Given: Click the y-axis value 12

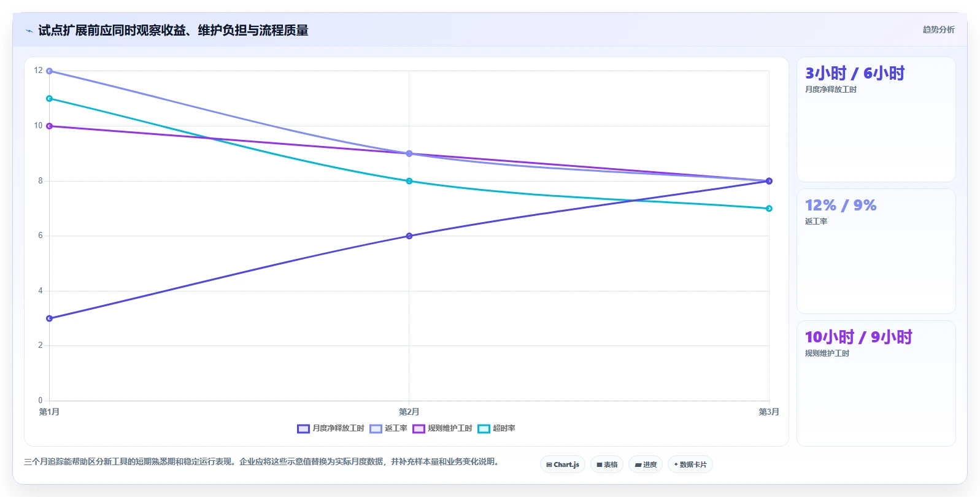Looking at the screenshot, I should [39, 71].
